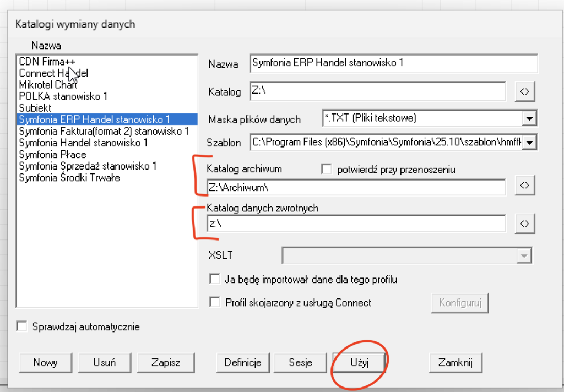Click the Nazwa column header above the list

[46, 45]
